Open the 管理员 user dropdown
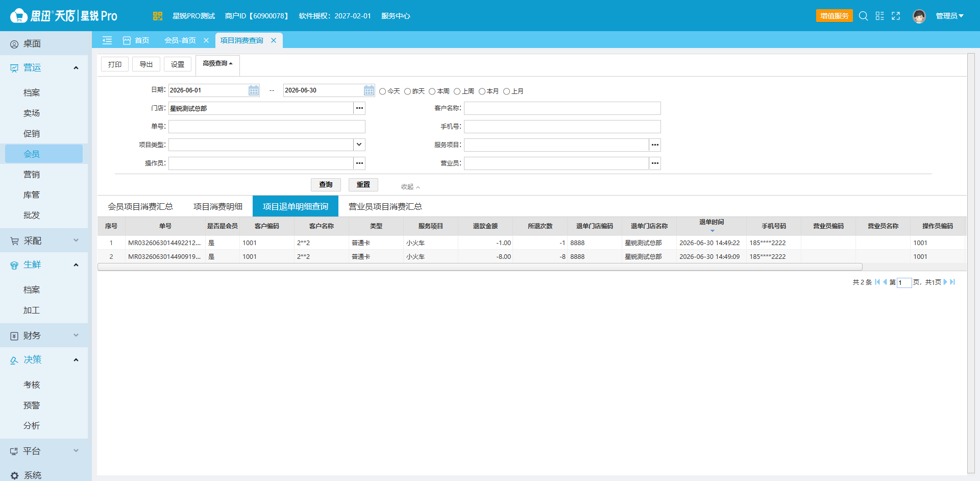 tap(949, 16)
